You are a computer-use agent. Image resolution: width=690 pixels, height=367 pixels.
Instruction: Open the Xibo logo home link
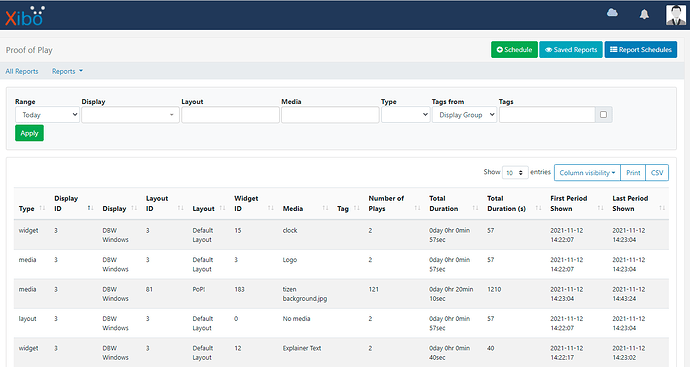click(25, 16)
